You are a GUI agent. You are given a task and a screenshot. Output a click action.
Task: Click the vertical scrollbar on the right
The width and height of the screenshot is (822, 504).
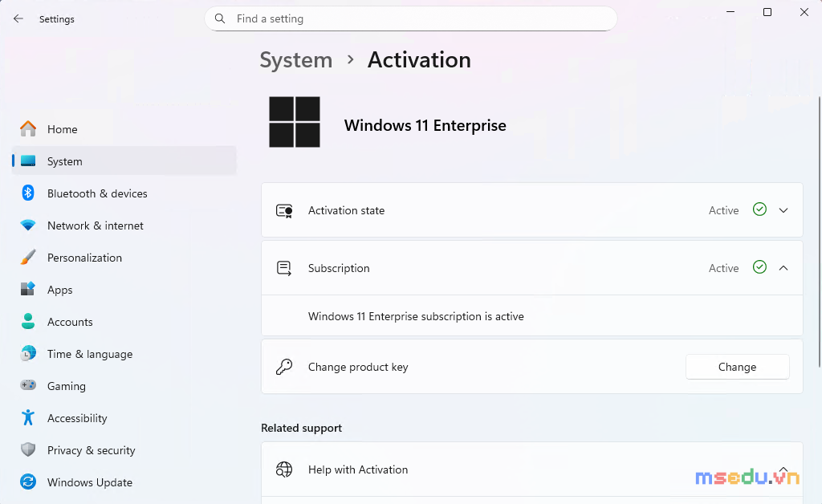(x=820, y=231)
